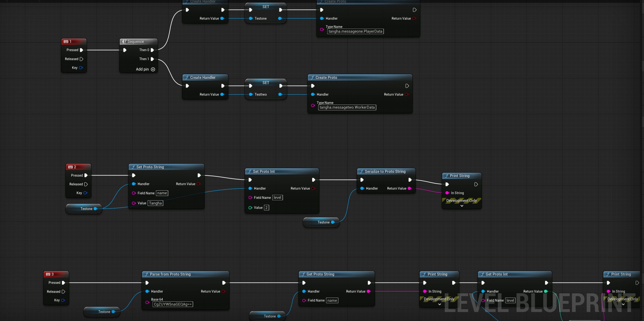Select the Get Proto Int node title
The width and height of the screenshot is (644, 321).
497,274
